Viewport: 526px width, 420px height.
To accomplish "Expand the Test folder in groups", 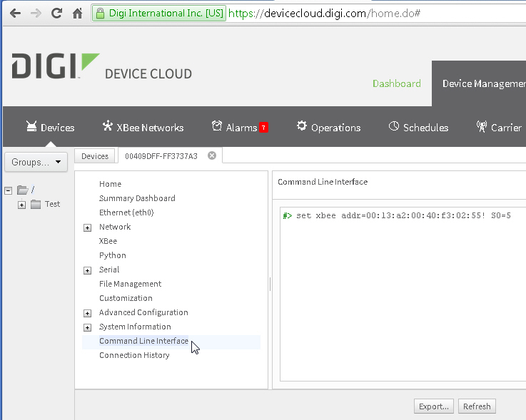I will (x=21, y=205).
